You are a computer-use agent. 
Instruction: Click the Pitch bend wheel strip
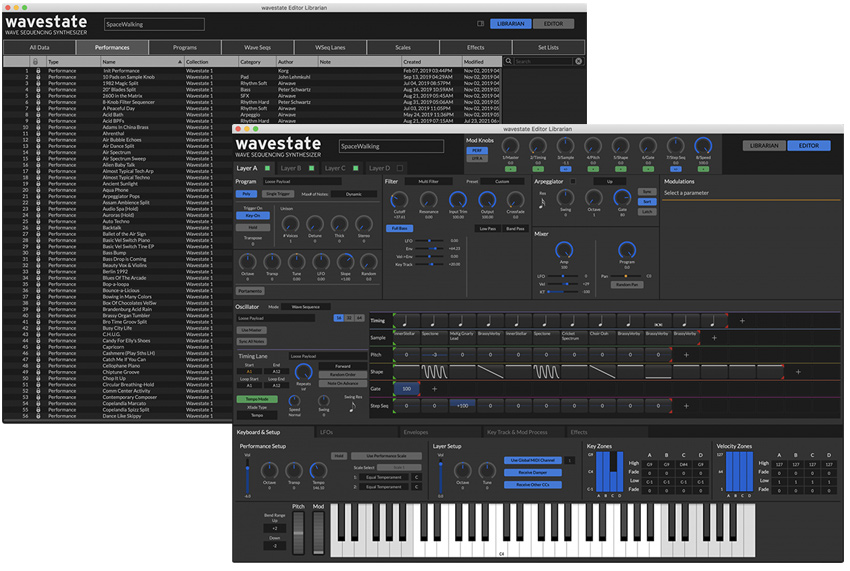298,532
